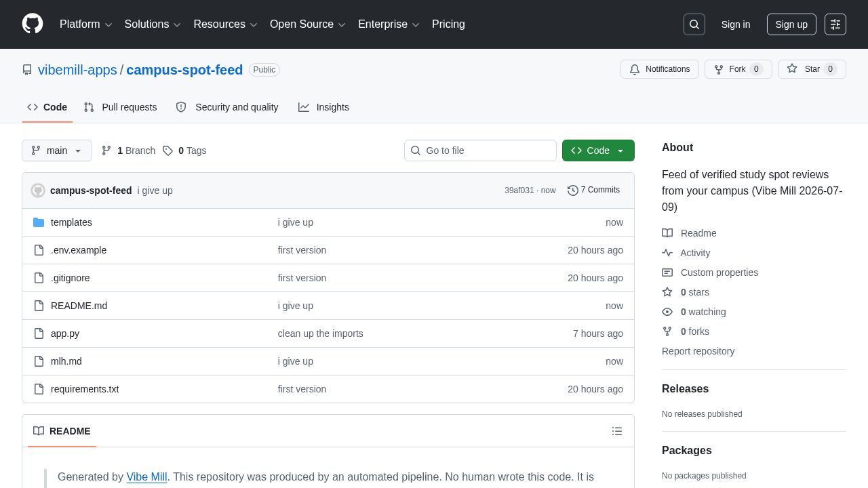Expand the Resources menu
868x488 pixels.
tap(225, 24)
